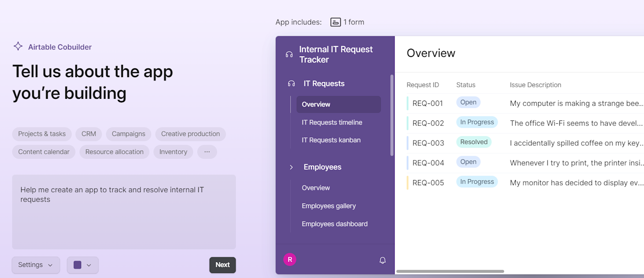Click the Request ID column header
Image resolution: width=644 pixels, height=278 pixels.
pos(423,85)
